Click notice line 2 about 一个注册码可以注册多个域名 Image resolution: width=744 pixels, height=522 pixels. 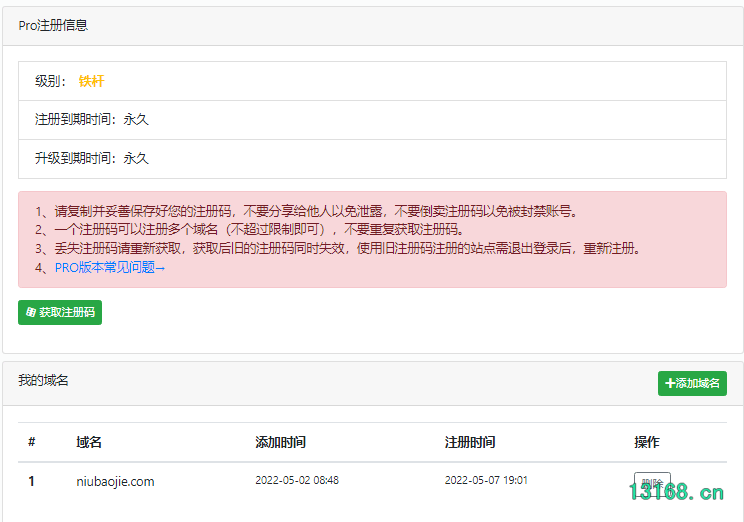(250, 230)
